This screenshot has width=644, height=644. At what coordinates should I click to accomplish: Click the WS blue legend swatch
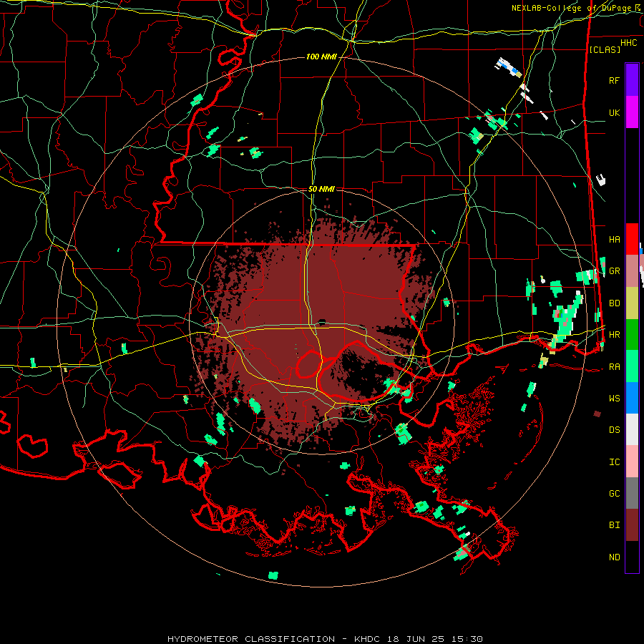pyautogui.click(x=632, y=398)
